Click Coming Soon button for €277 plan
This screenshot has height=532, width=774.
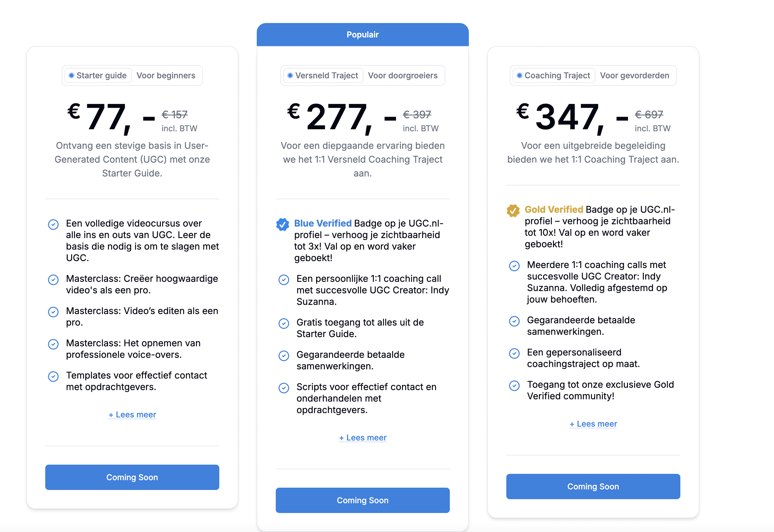(363, 500)
